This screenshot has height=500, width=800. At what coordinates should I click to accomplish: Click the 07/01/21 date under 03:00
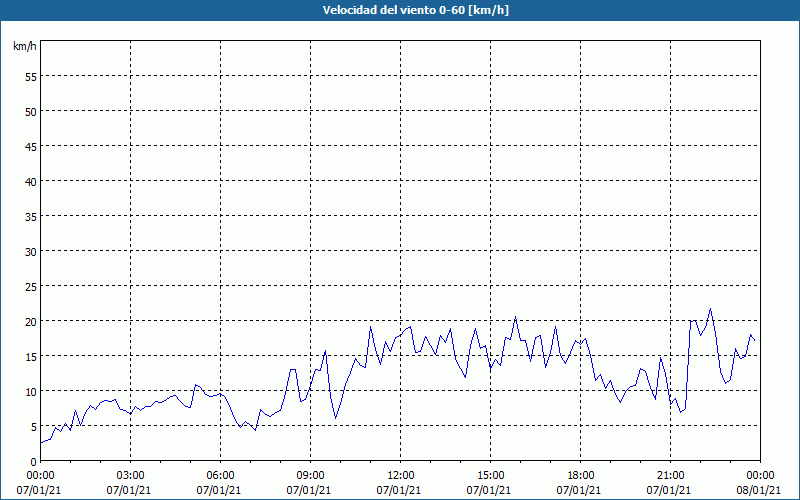point(129,490)
